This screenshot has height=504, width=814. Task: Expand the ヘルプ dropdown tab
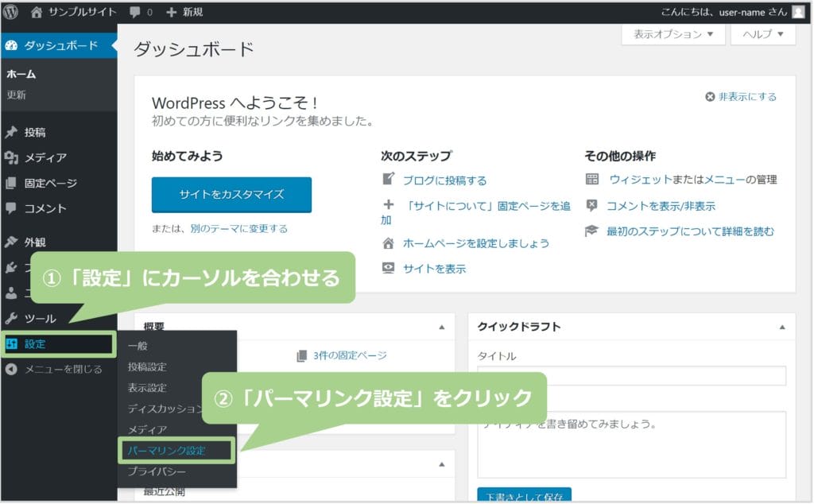point(763,34)
